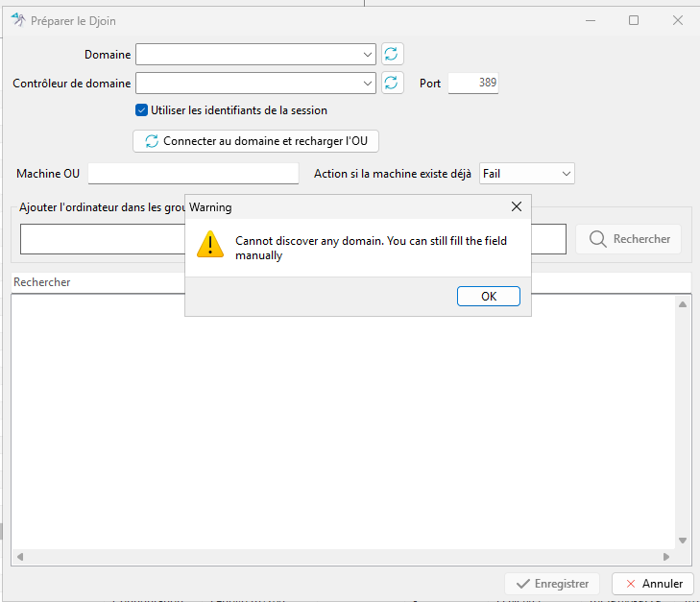700x602 pixels.
Task: Close the Warning dialog with X
Action: (517, 206)
